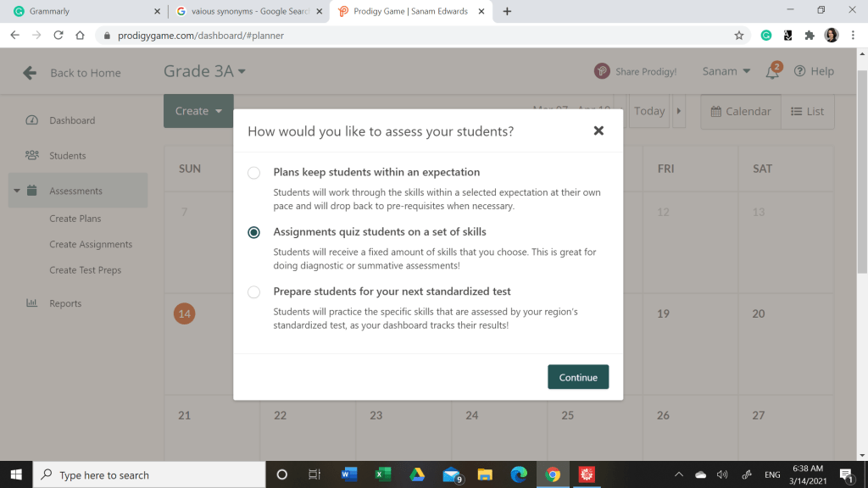Bookmark page with the star icon
The image size is (868, 488).
739,36
